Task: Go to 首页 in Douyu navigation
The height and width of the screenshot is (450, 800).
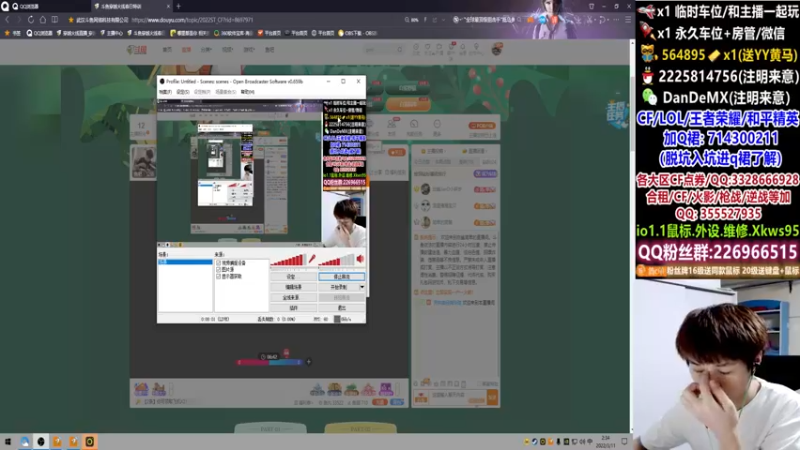Action: (x=167, y=50)
